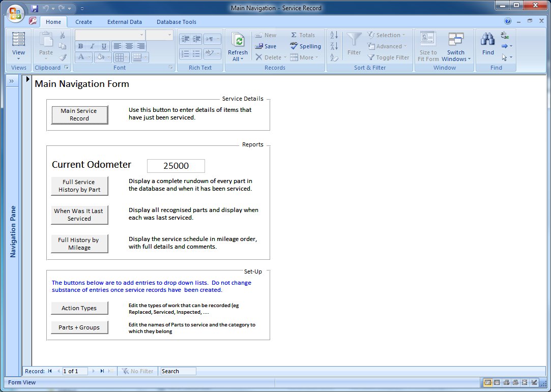Click the Size to Fit Form icon
Image resolution: width=551 pixels, height=392 pixels.
[x=428, y=39]
